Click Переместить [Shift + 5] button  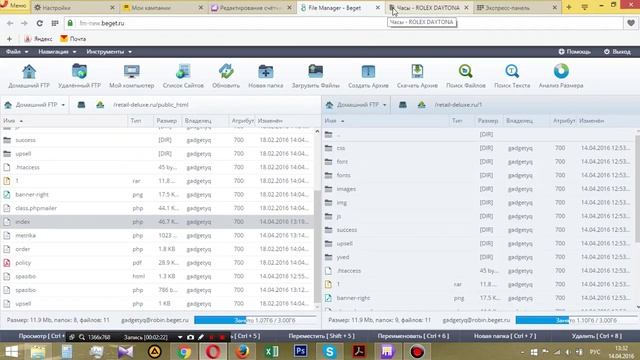(x=321, y=336)
